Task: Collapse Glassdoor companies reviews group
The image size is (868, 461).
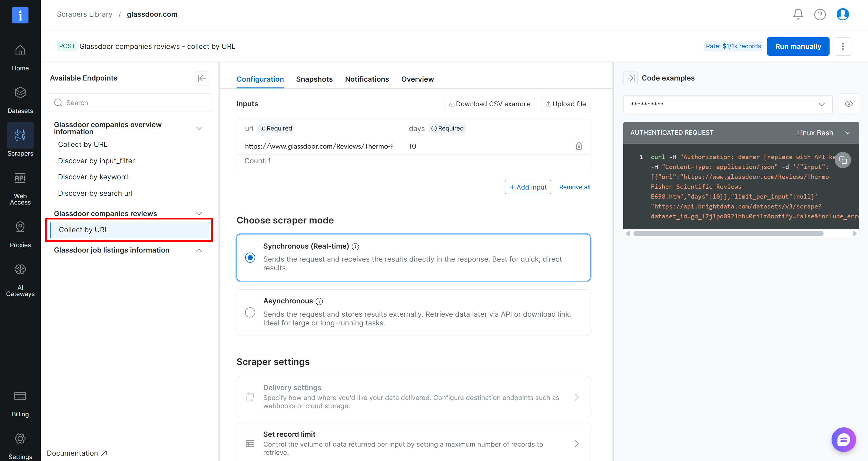Action: coord(199,214)
